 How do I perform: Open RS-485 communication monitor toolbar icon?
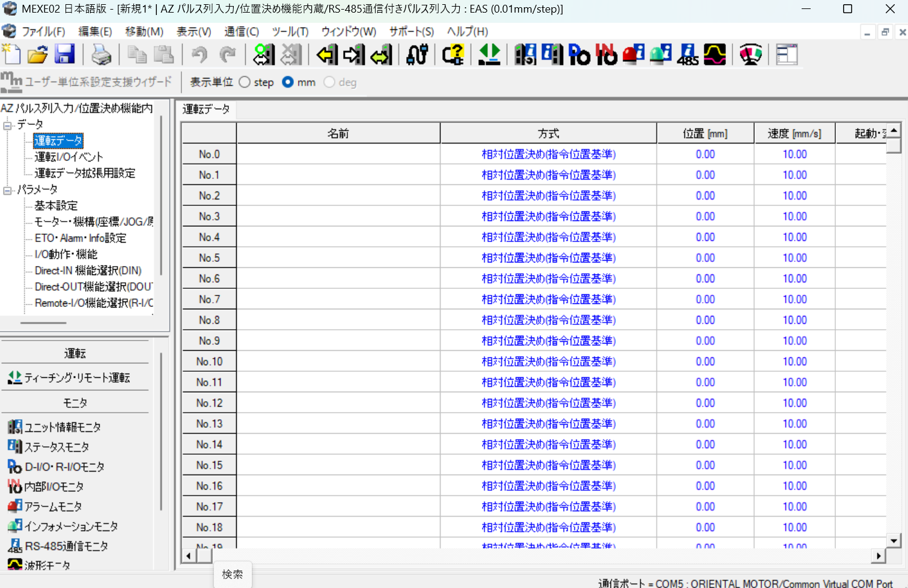[687, 55]
